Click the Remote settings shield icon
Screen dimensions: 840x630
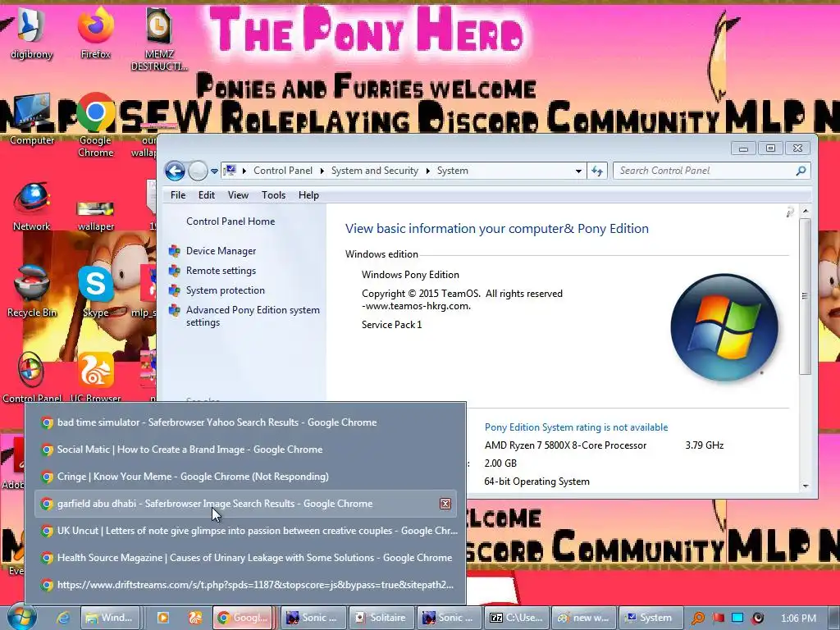[174, 271]
